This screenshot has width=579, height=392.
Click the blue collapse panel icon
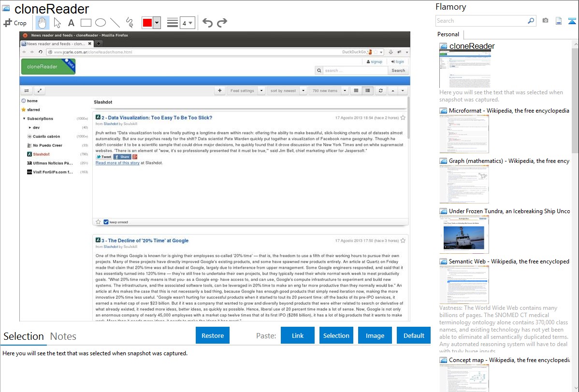(x=572, y=21)
